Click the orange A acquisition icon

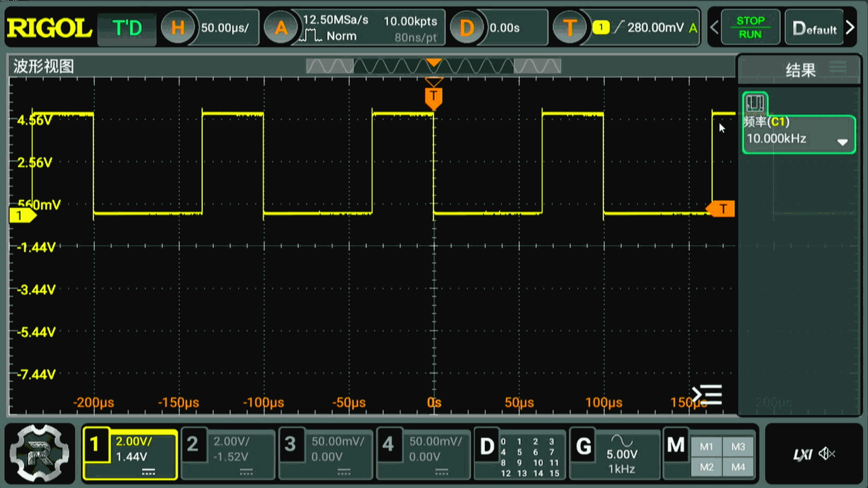pyautogui.click(x=281, y=28)
